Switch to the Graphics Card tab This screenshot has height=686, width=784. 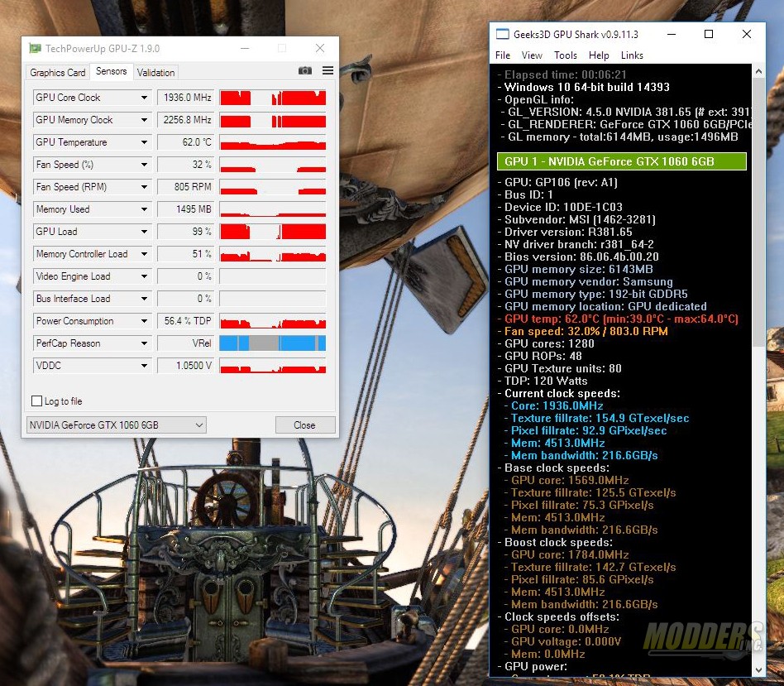tap(58, 73)
